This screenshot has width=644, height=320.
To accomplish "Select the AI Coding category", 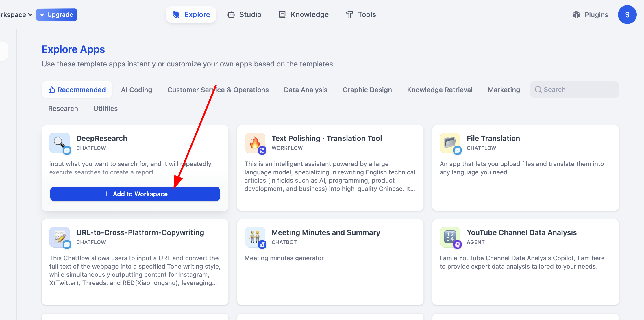I will pyautogui.click(x=136, y=90).
